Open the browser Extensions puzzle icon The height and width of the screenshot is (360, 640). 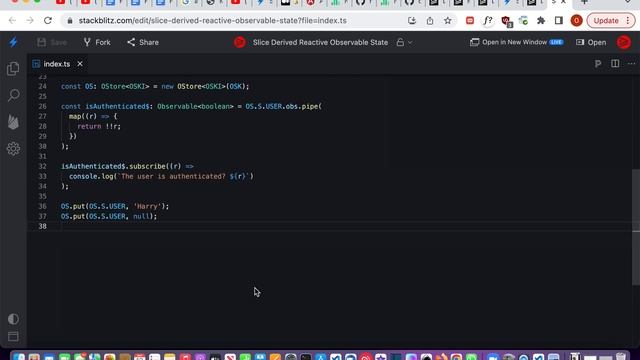(x=541, y=20)
